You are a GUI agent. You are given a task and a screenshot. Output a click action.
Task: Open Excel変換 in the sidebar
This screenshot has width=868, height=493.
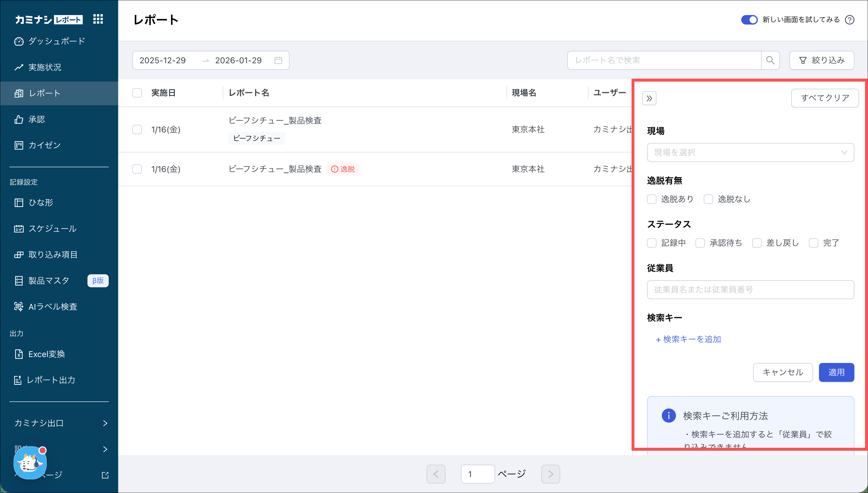[46, 354]
